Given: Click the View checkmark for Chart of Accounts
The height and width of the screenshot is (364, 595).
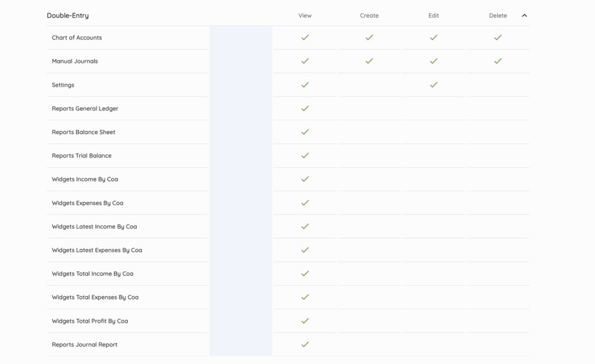Looking at the screenshot, I should click(x=304, y=37).
